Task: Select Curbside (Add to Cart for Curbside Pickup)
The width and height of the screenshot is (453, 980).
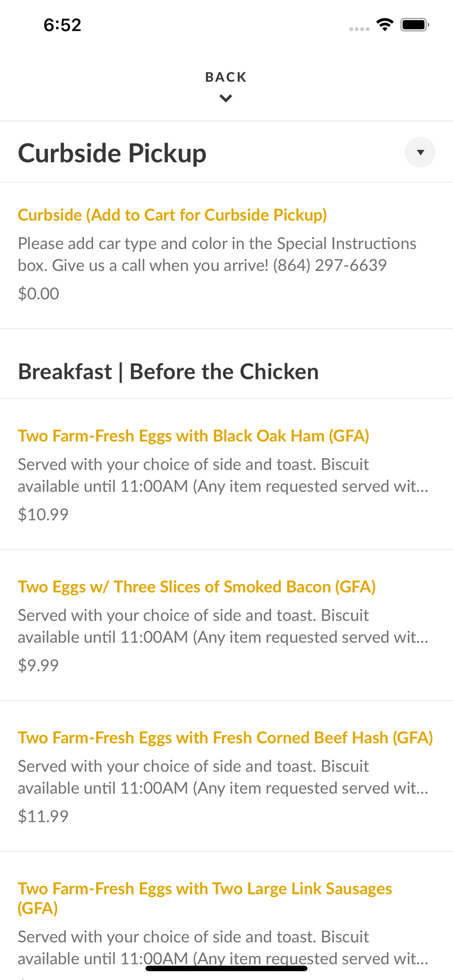Action: tap(172, 215)
